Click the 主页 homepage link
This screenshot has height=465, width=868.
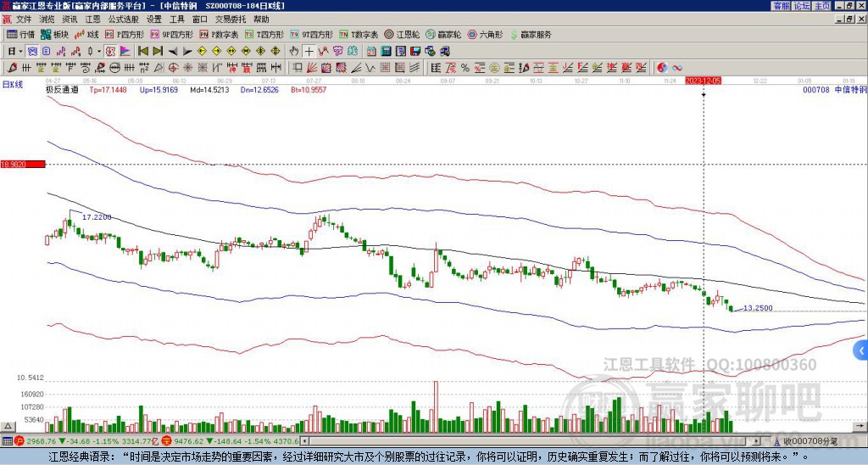821,5
